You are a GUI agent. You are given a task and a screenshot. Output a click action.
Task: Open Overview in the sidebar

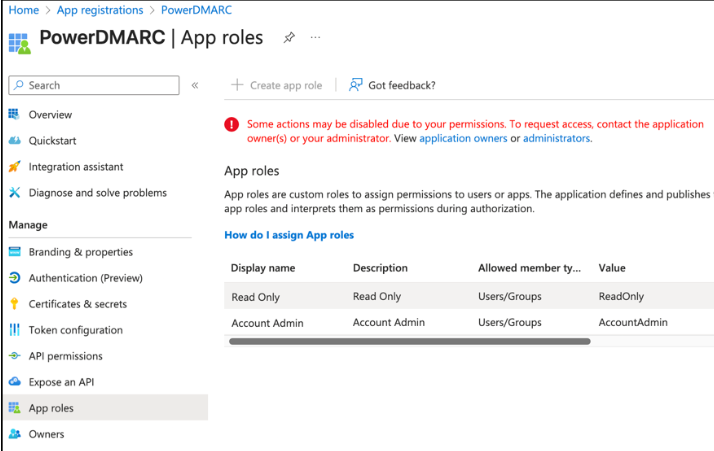click(50, 115)
